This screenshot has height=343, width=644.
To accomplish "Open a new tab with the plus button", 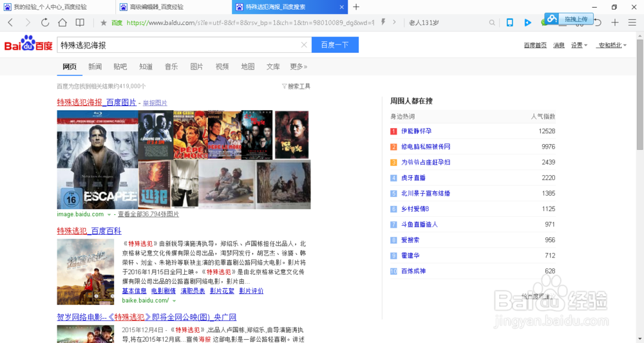I will point(356,7).
